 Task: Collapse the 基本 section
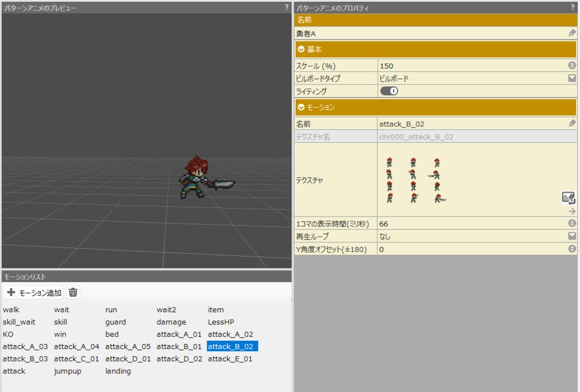(301, 49)
